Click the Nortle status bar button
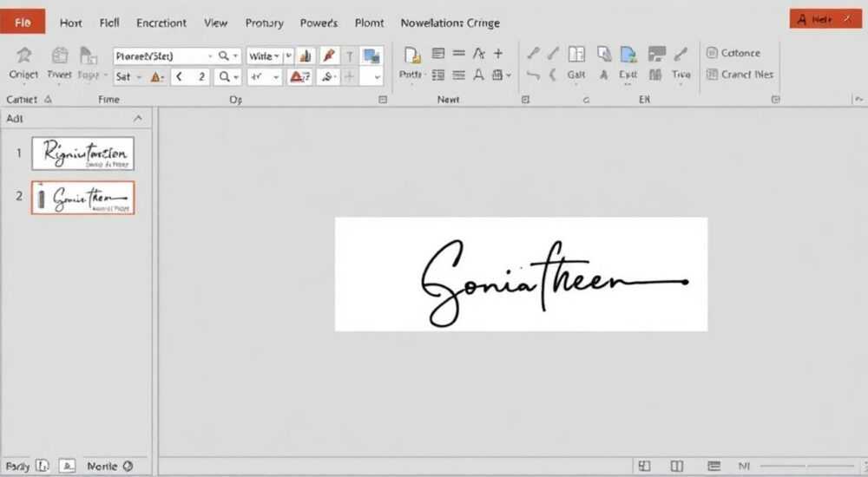The width and height of the screenshot is (868, 477). coord(109,466)
